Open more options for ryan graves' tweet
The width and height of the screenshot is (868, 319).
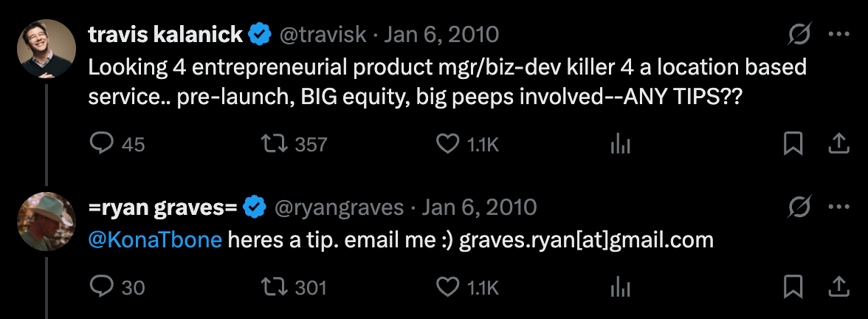838,207
